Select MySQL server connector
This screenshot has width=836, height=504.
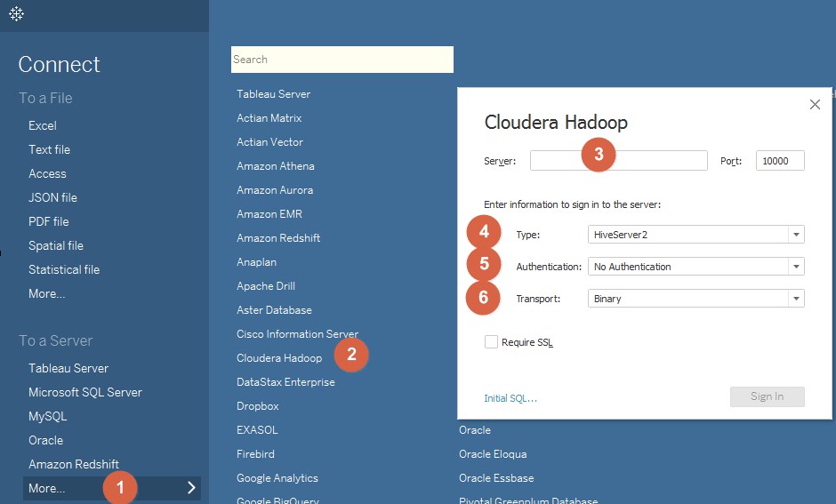(48, 416)
